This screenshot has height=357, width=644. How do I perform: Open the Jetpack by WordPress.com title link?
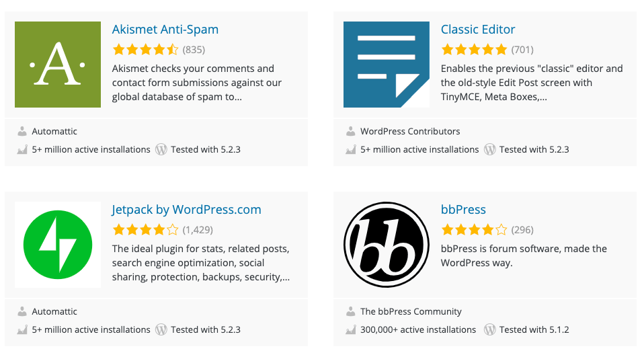point(186,210)
